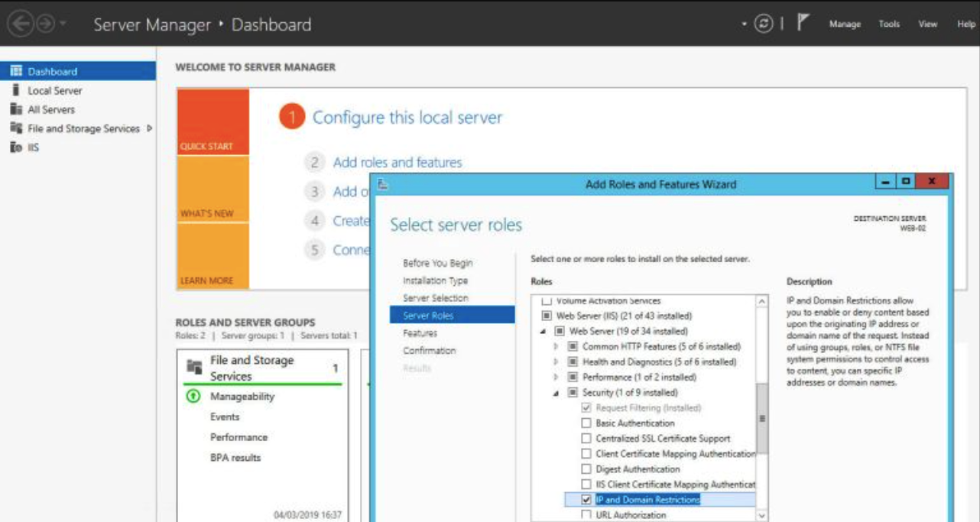Select the WHAT'S NEW tab
This screenshot has height=522, width=980.
click(x=213, y=190)
